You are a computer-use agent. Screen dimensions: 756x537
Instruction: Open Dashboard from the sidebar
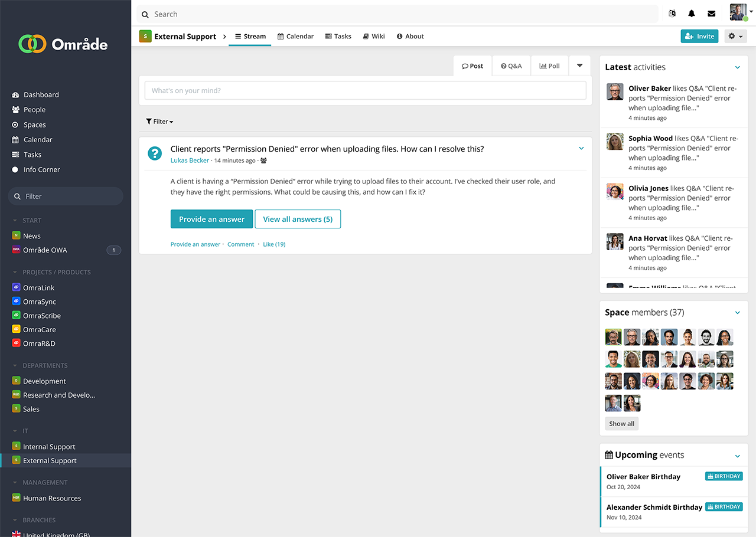pos(41,94)
